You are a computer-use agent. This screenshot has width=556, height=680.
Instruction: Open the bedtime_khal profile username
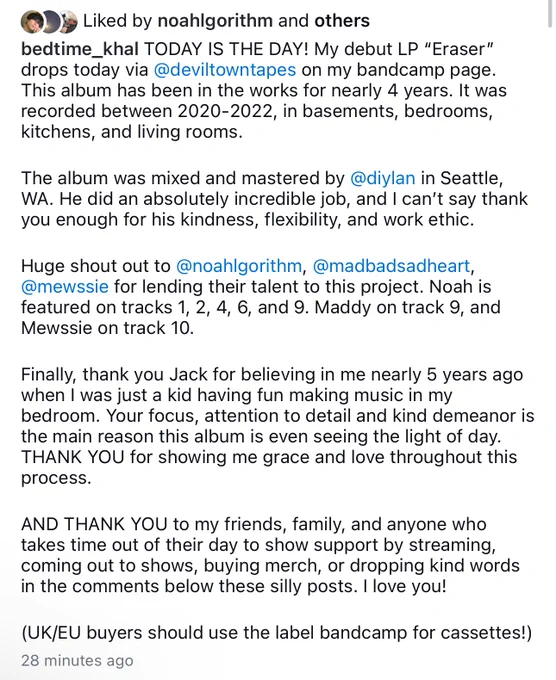(x=80, y=49)
